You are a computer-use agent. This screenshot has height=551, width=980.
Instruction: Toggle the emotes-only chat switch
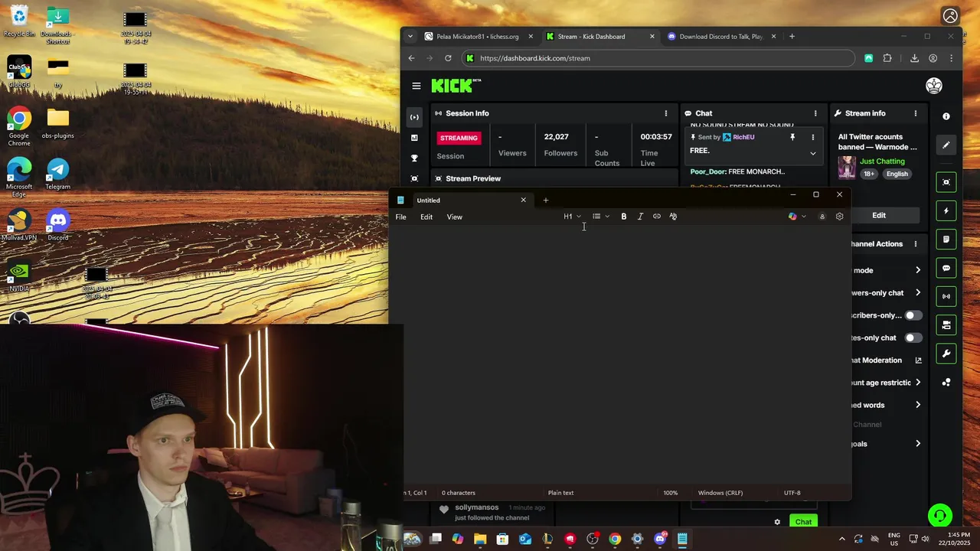click(x=913, y=337)
